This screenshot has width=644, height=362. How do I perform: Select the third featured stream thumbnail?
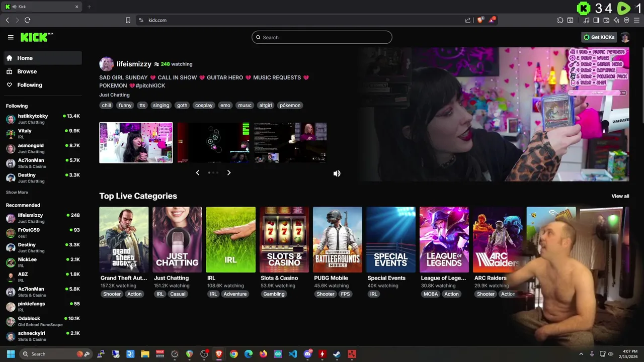(x=290, y=143)
